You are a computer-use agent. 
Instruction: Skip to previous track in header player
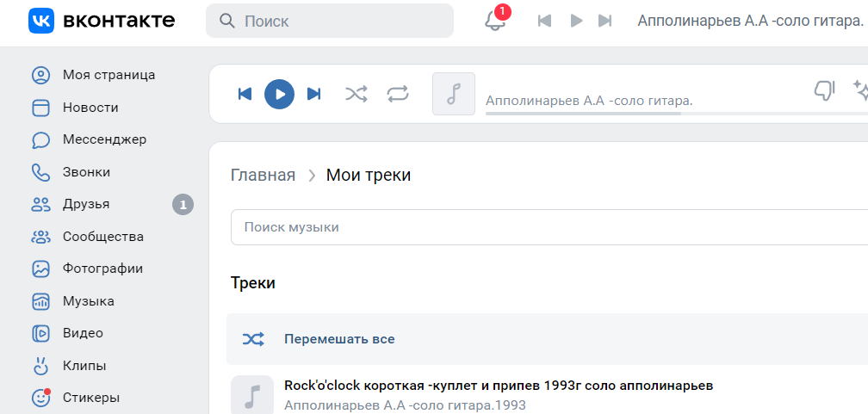point(545,21)
